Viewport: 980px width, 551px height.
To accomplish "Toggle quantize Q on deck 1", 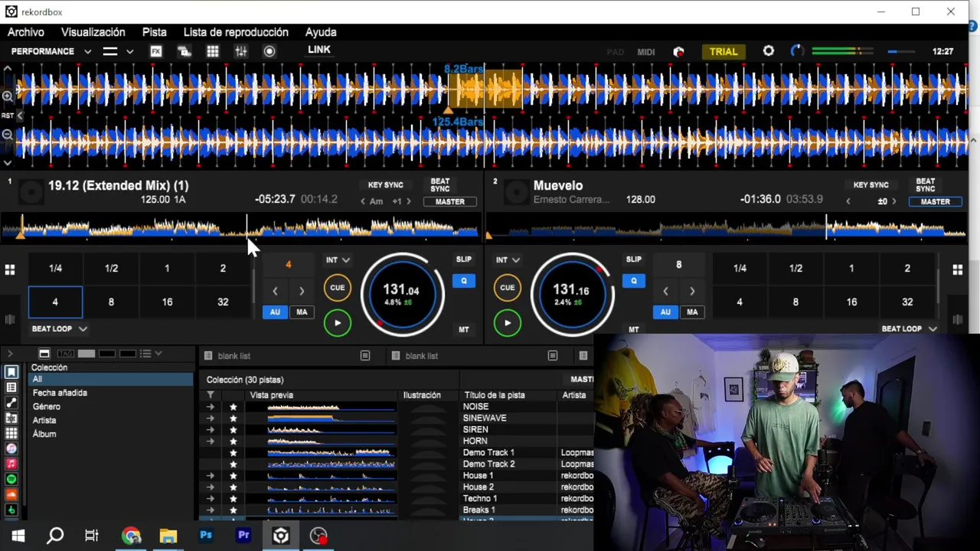I will pyautogui.click(x=464, y=281).
